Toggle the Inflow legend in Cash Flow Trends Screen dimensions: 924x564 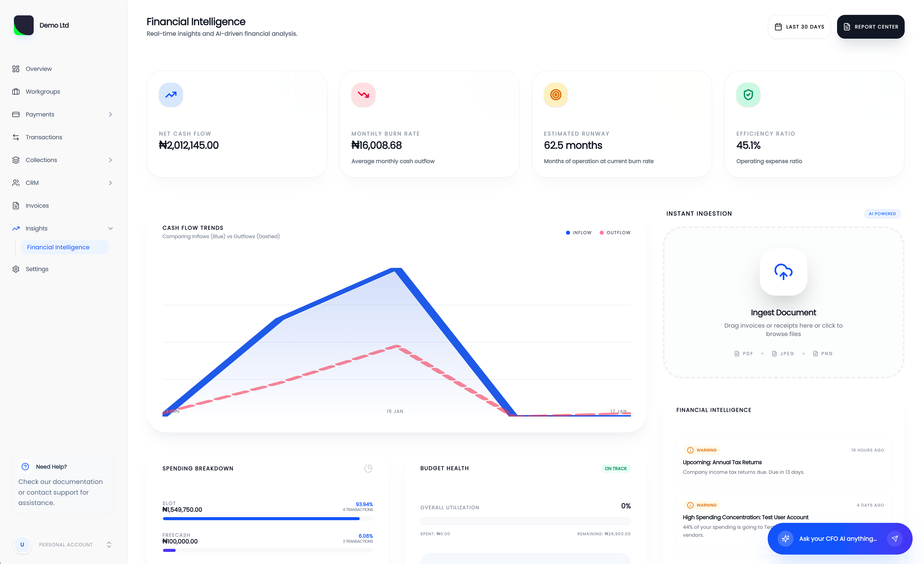click(578, 232)
